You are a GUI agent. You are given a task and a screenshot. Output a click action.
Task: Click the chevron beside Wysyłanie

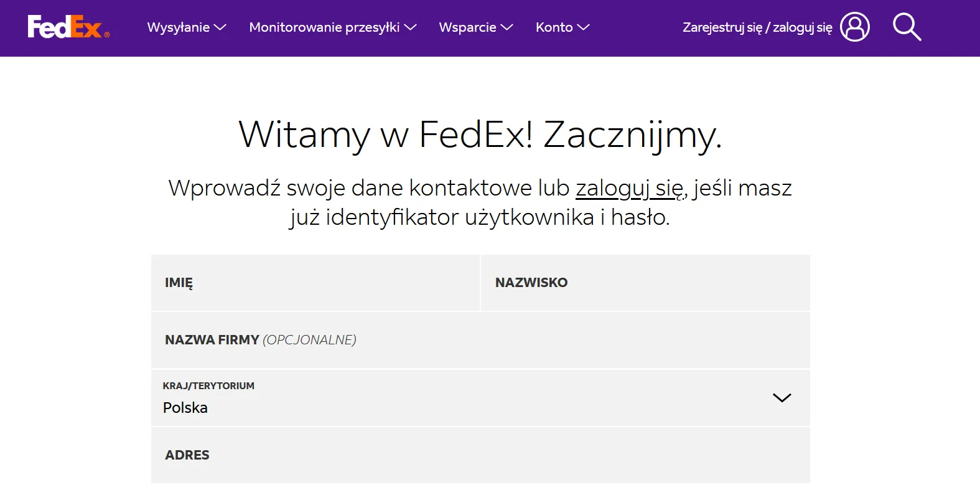220,27
